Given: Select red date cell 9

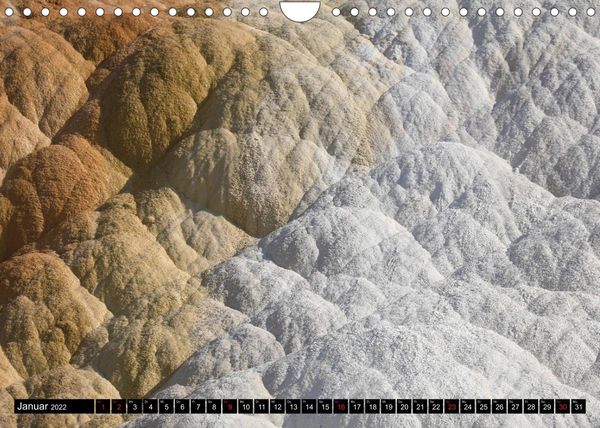Looking at the screenshot, I should click(x=230, y=407).
